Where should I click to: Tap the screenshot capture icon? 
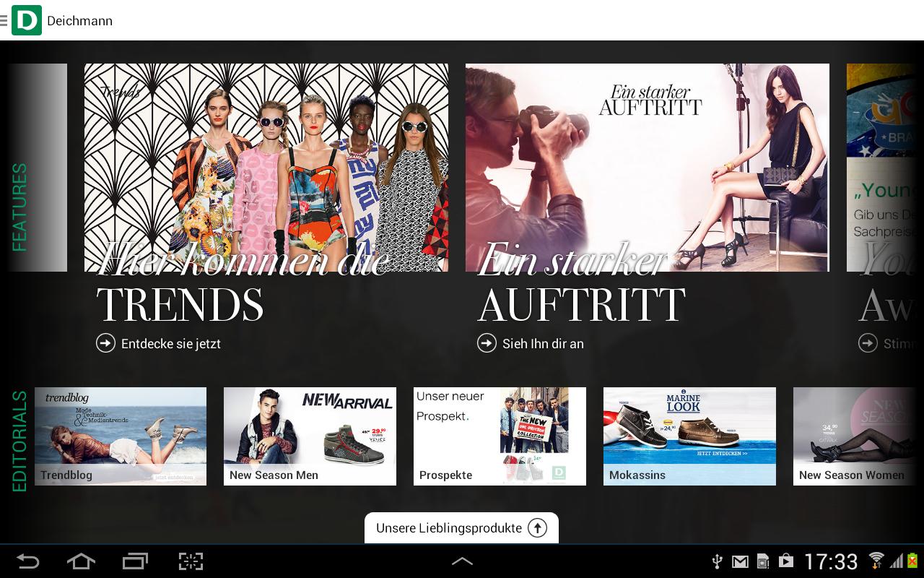pos(191,561)
